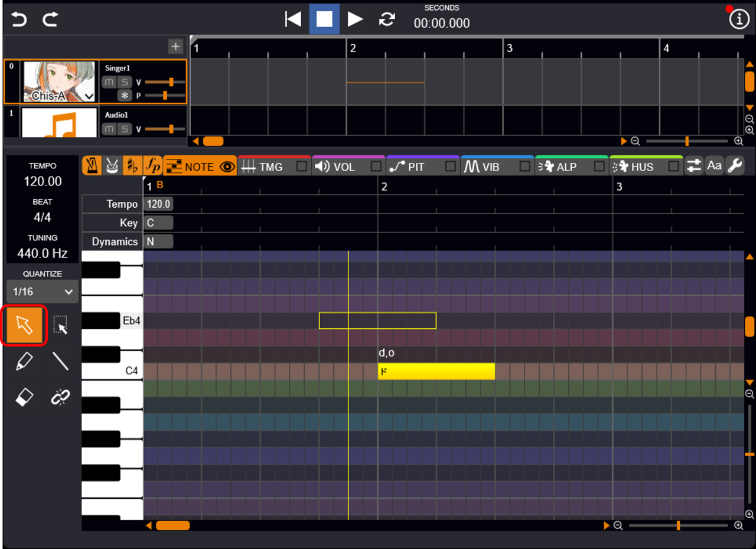The image size is (756, 549).
Task: Click the info icon at top right
Action: pyautogui.click(x=738, y=19)
